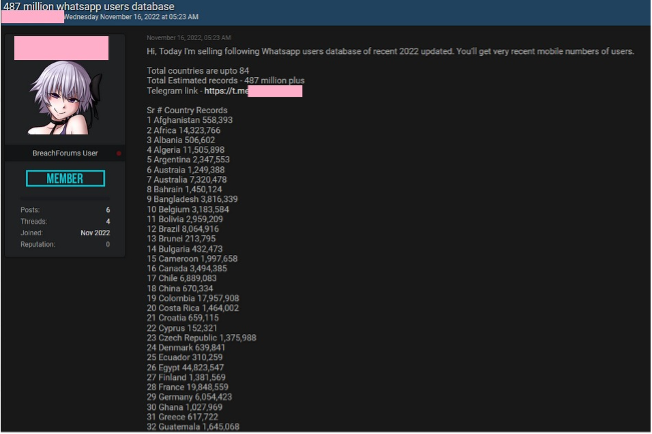This screenshot has height=434, width=652.
Task: Click the 'Total countries are upto 84' line
Action: (x=198, y=71)
